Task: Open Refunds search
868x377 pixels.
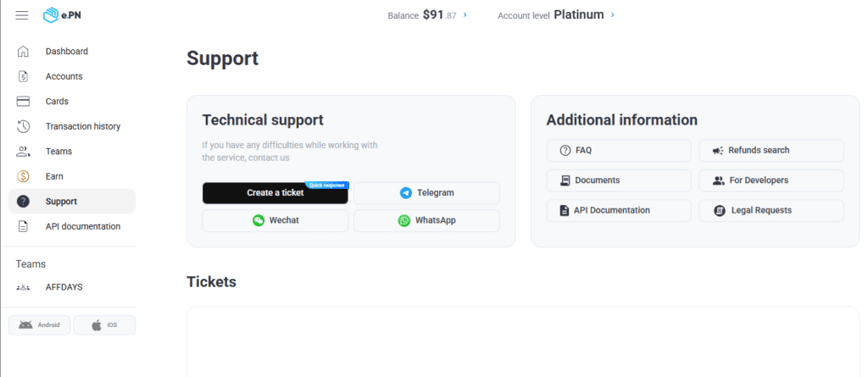Action: click(x=771, y=151)
